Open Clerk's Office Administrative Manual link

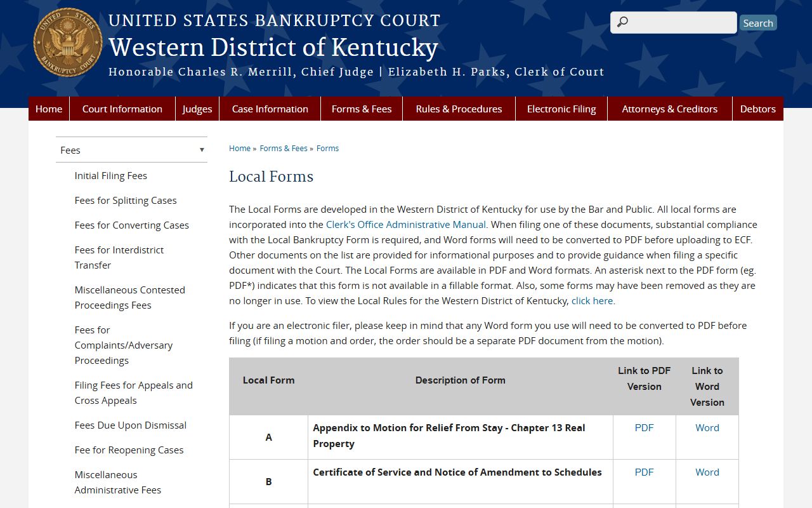tap(406, 224)
